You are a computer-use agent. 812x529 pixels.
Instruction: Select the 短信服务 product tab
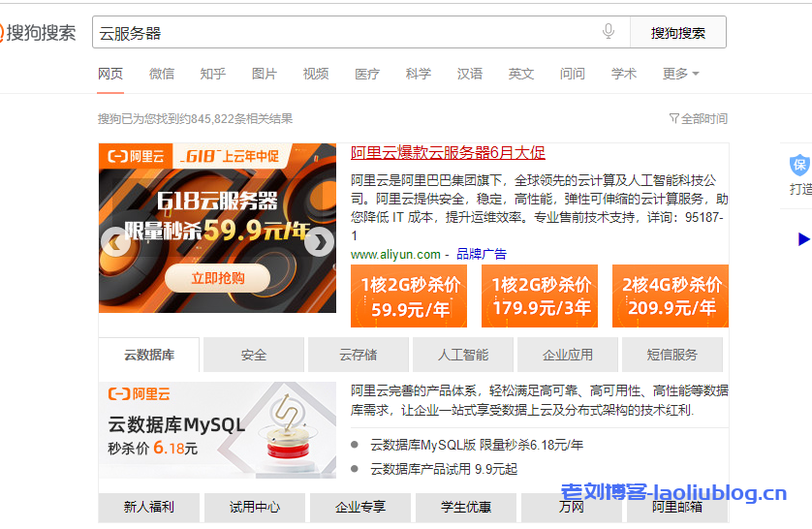[x=672, y=355]
